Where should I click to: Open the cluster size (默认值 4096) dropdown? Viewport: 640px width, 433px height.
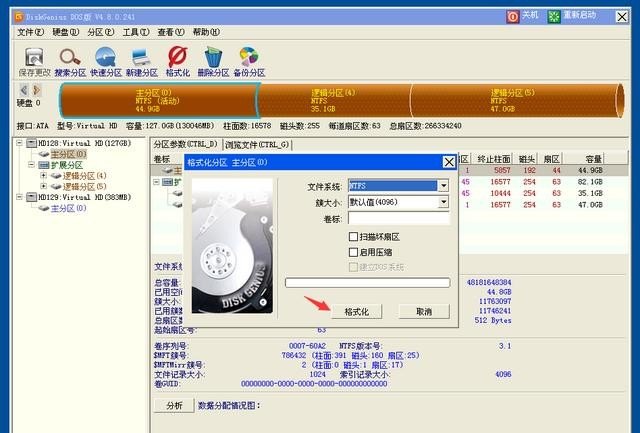pos(443,202)
